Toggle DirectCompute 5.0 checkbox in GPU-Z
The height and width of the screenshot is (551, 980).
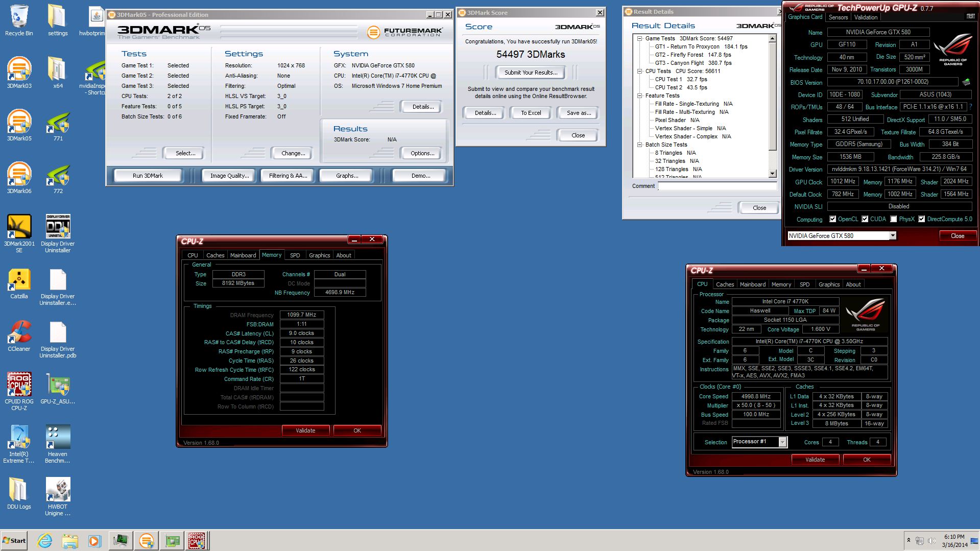(921, 219)
